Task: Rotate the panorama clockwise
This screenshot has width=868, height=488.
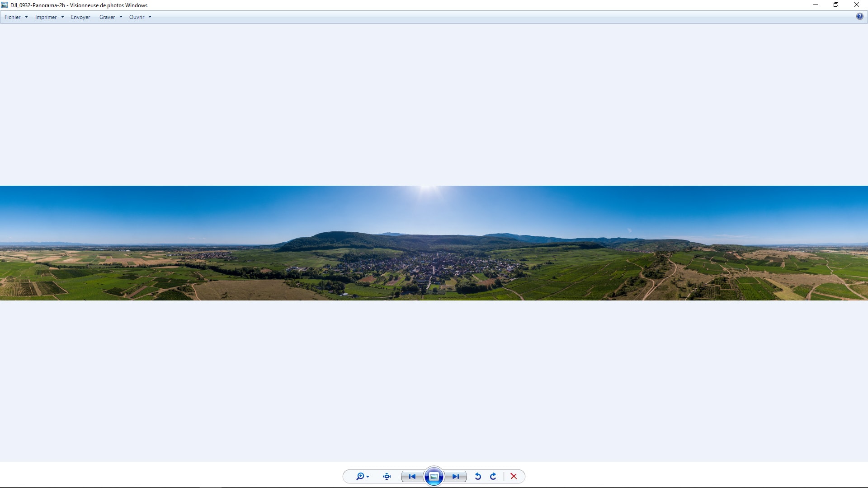Action: click(493, 476)
